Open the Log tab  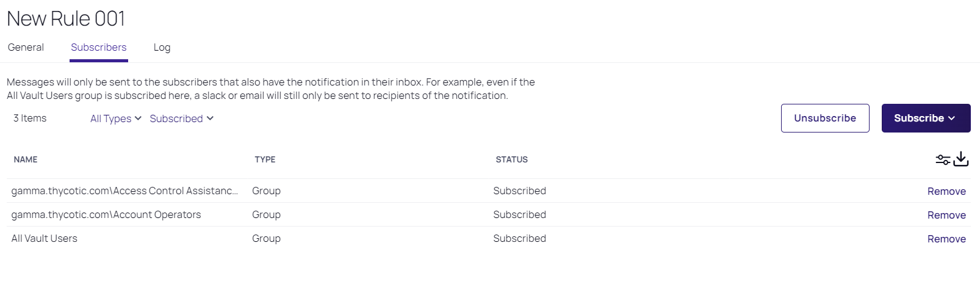coord(162,48)
